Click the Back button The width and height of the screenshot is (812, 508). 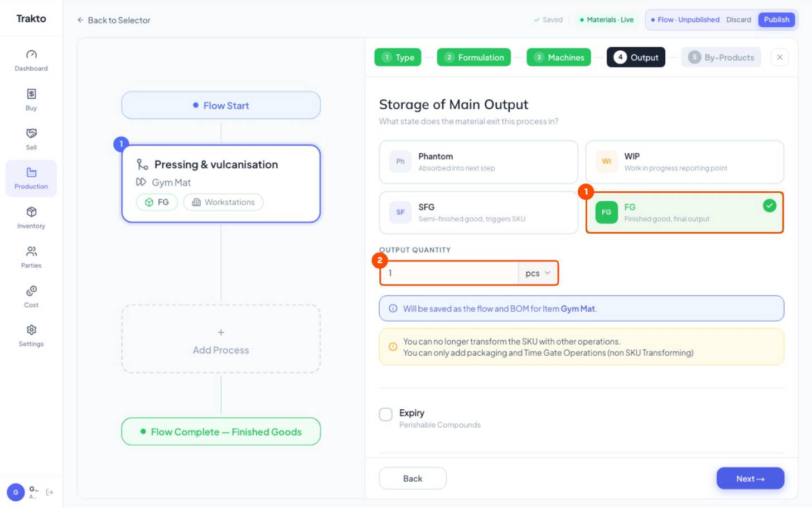pyautogui.click(x=413, y=478)
